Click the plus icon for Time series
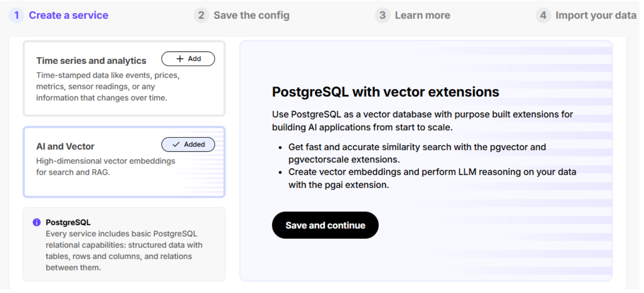 pos(180,59)
